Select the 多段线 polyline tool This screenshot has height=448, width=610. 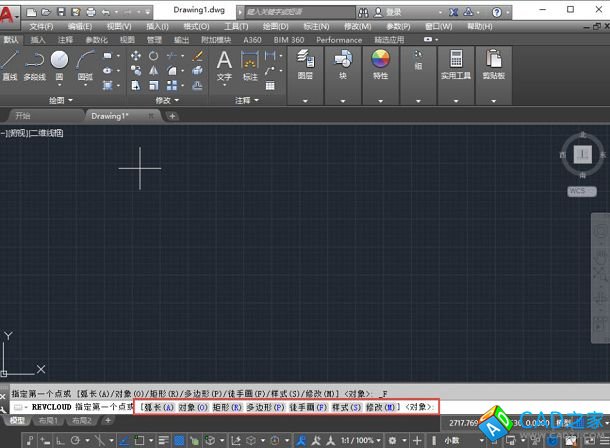pyautogui.click(x=35, y=65)
